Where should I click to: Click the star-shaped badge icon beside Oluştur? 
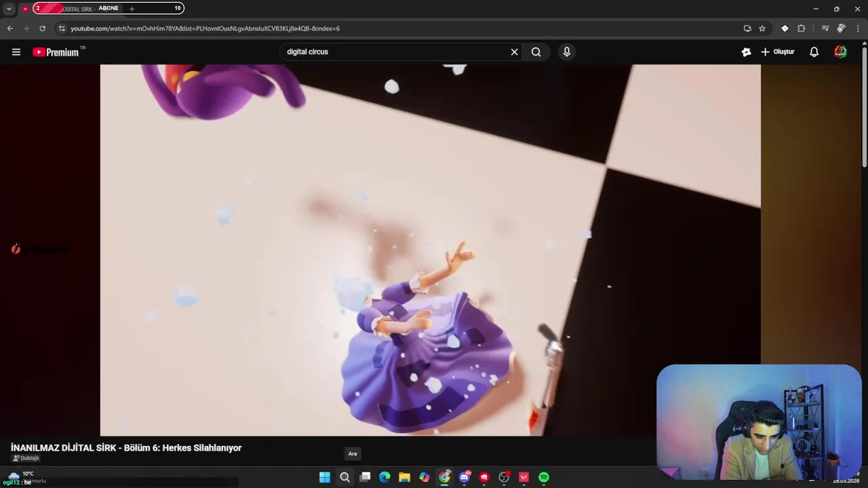click(746, 52)
